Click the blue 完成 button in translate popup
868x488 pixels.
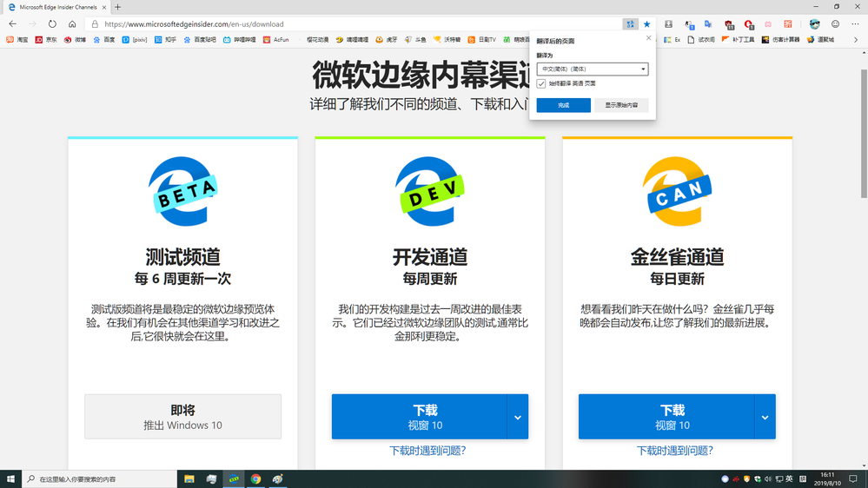pos(564,105)
